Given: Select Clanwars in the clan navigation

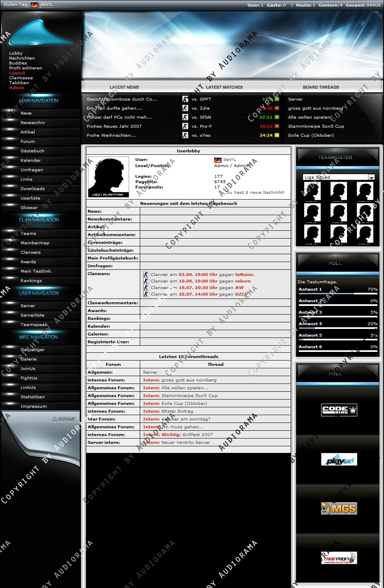Looking at the screenshot, I should [x=30, y=253].
